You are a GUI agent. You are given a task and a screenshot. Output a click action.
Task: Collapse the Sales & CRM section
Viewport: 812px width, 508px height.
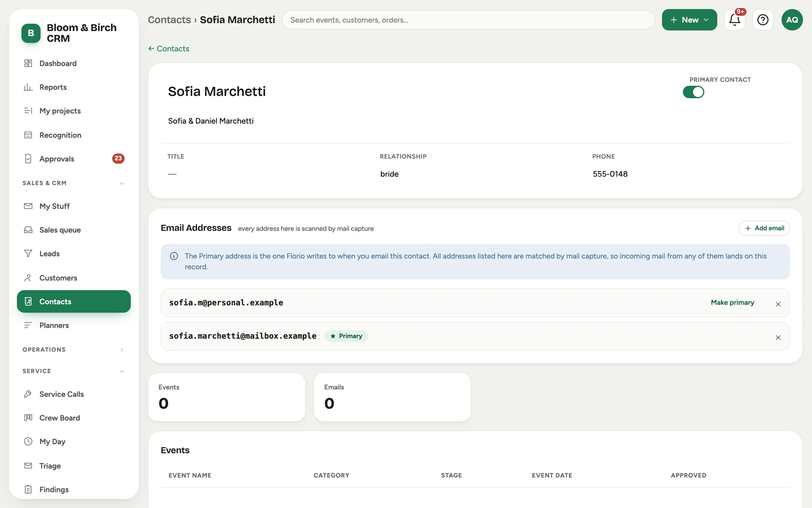click(74, 183)
